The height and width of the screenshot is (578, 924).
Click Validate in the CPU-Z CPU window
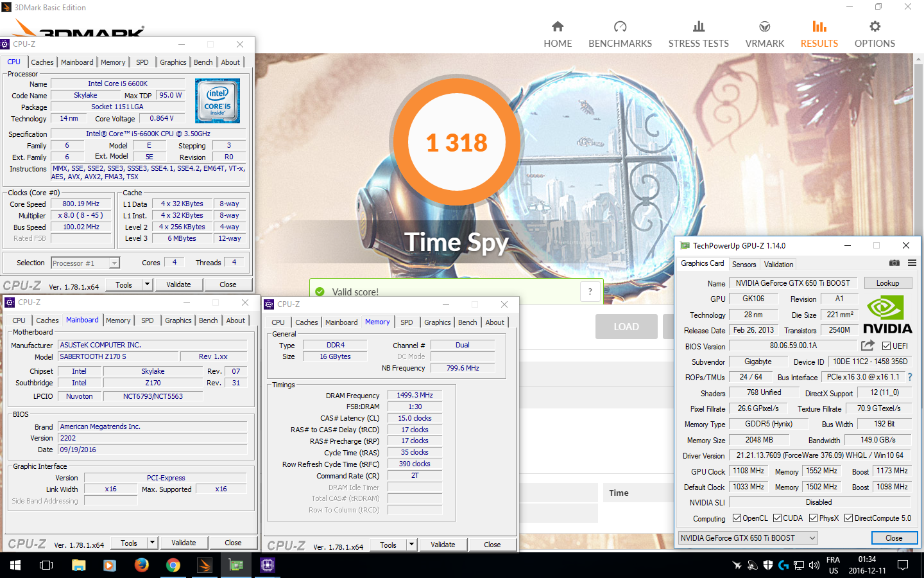[x=178, y=285]
